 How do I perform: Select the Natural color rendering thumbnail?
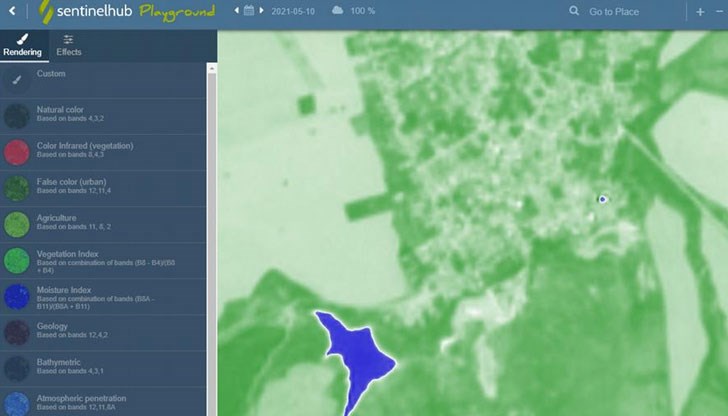[x=18, y=116]
